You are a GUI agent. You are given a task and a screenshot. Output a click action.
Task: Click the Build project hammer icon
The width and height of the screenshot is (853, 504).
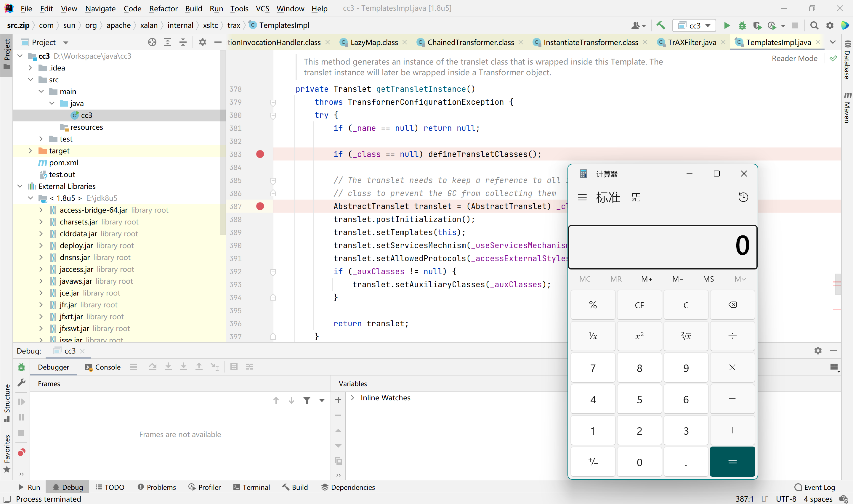661,25
